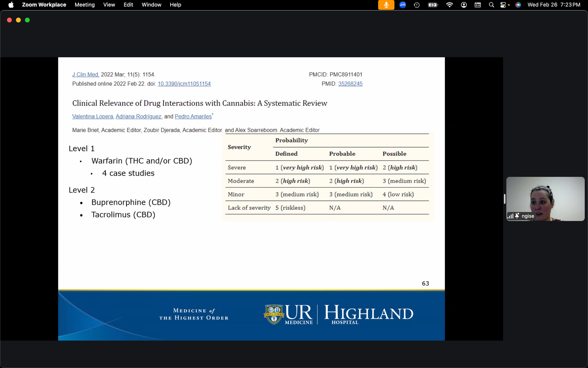This screenshot has width=588, height=368.
Task: Click the Time Machine status icon
Action: point(417,5)
